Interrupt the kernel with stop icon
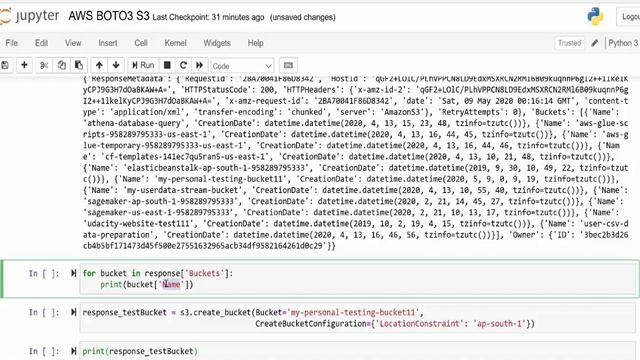 point(167,65)
